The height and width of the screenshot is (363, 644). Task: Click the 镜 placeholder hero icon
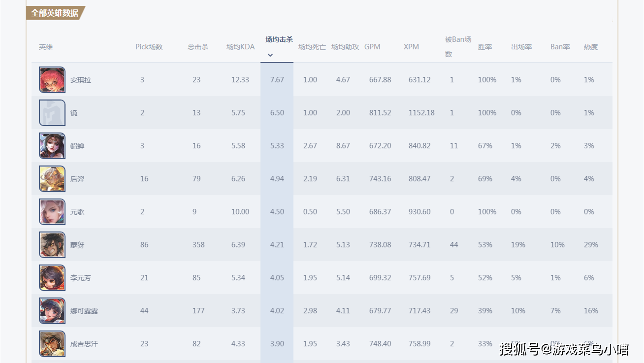pos(52,113)
